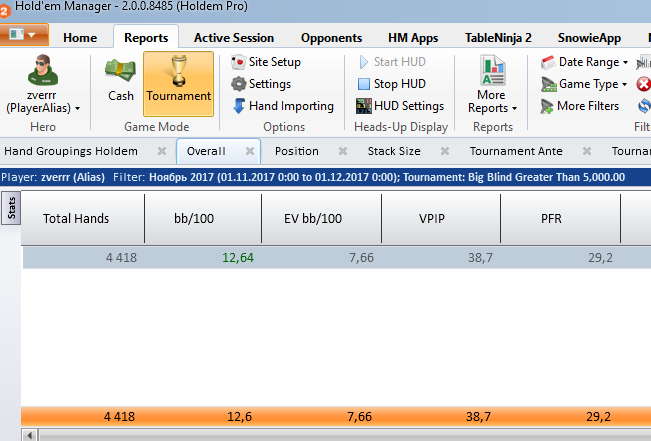Sort by Total Hands column header
Screen dimensions: 651x441
(x=83, y=218)
